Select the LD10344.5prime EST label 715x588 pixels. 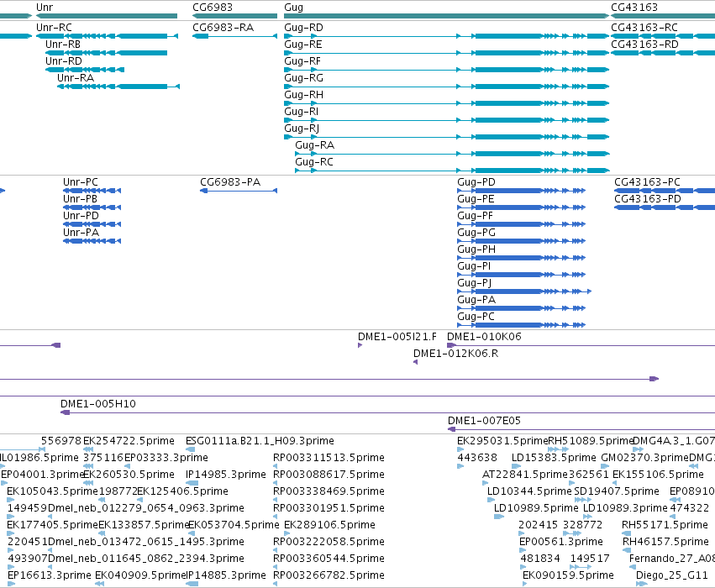[x=529, y=491]
